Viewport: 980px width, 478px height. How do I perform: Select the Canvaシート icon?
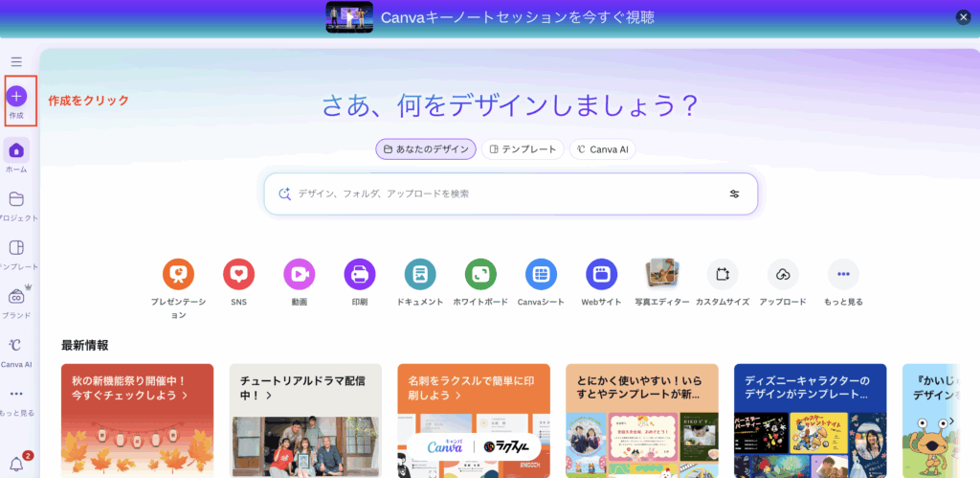pyautogui.click(x=541, y=275)
